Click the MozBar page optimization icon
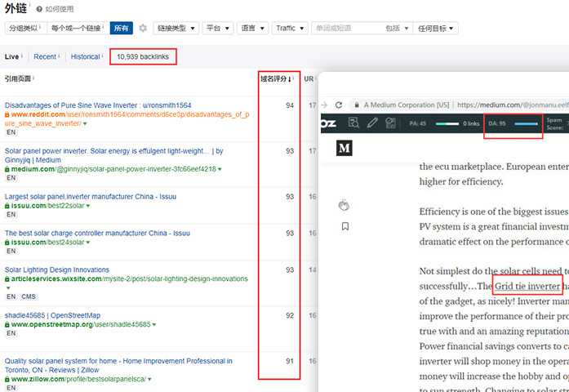The image size is (569, 392). [390, 123]
